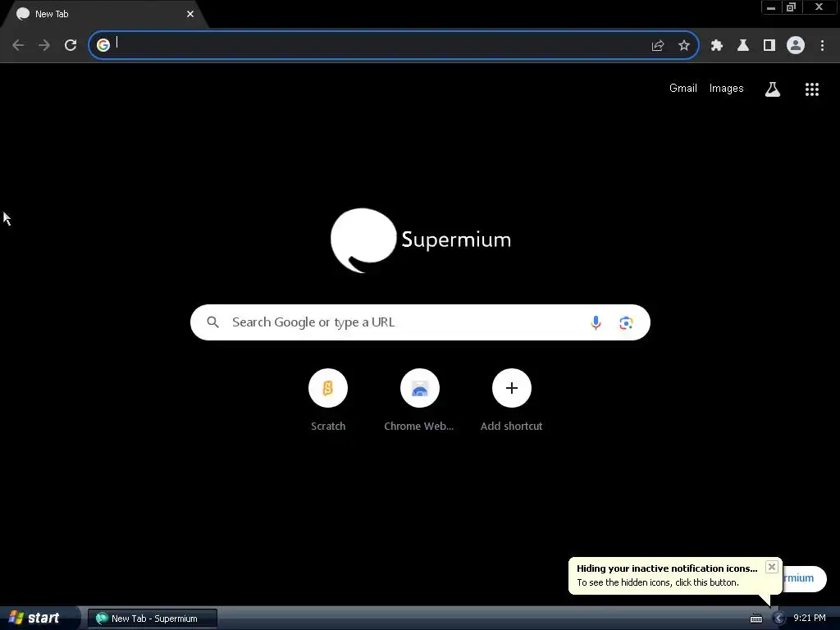Click the Add shortcut button

point(512,399)
